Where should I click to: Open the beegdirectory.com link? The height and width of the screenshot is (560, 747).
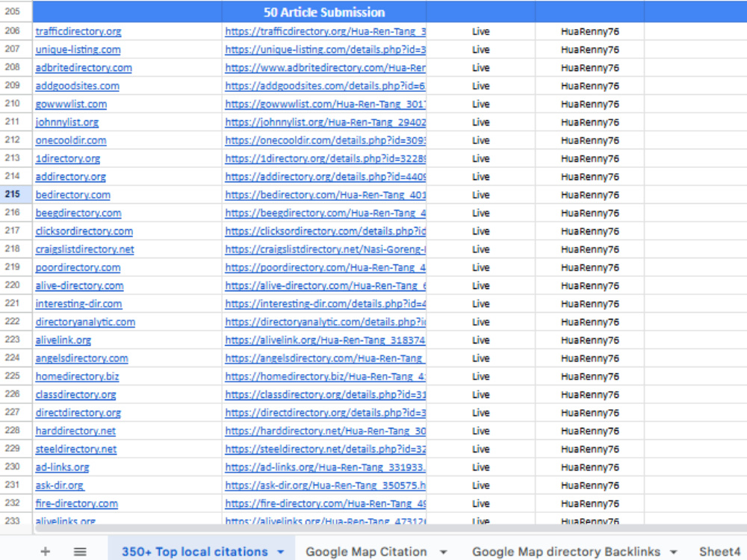point(78,213)
